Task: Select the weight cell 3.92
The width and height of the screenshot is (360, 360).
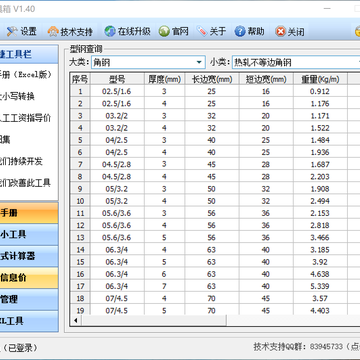Action: 320,262
